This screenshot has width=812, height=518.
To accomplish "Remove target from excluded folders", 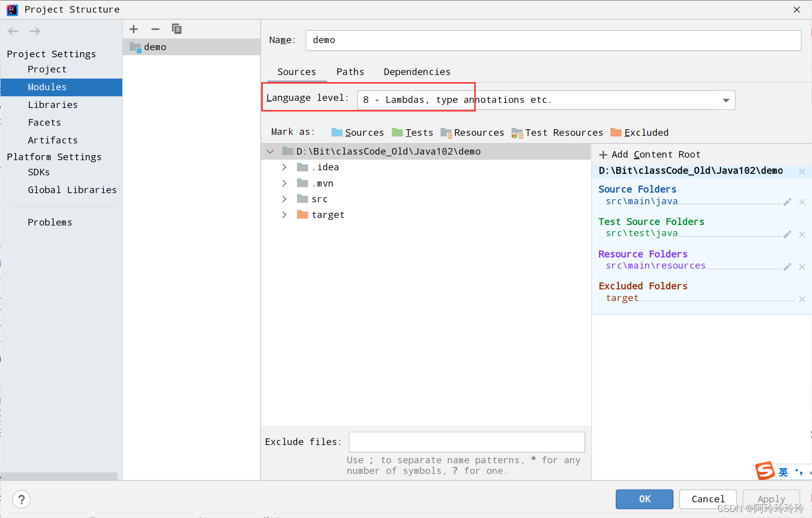I will (x=802, y=300).
